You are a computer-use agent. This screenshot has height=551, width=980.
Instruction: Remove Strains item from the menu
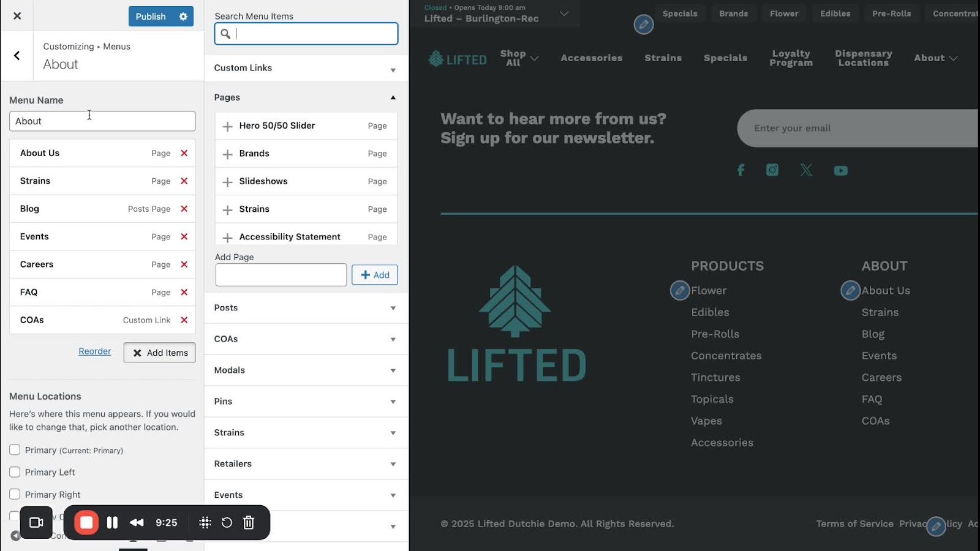(x=184, y=181)
